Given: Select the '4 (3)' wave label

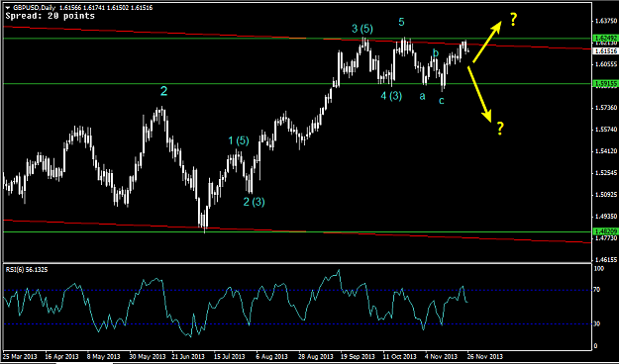Looking at the screenshot, I should pos(391,96).
